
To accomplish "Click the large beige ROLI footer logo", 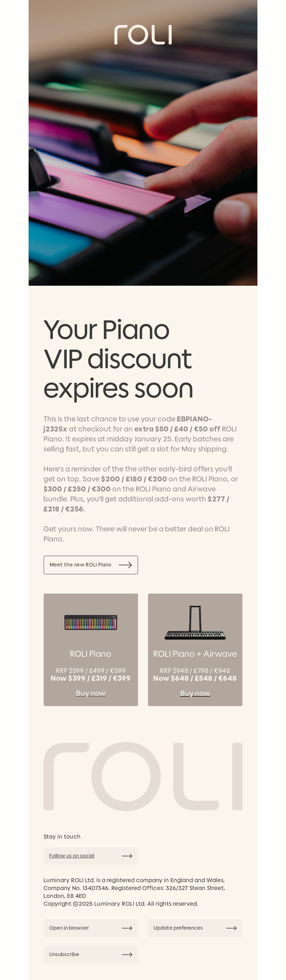I will pos(143,776).
